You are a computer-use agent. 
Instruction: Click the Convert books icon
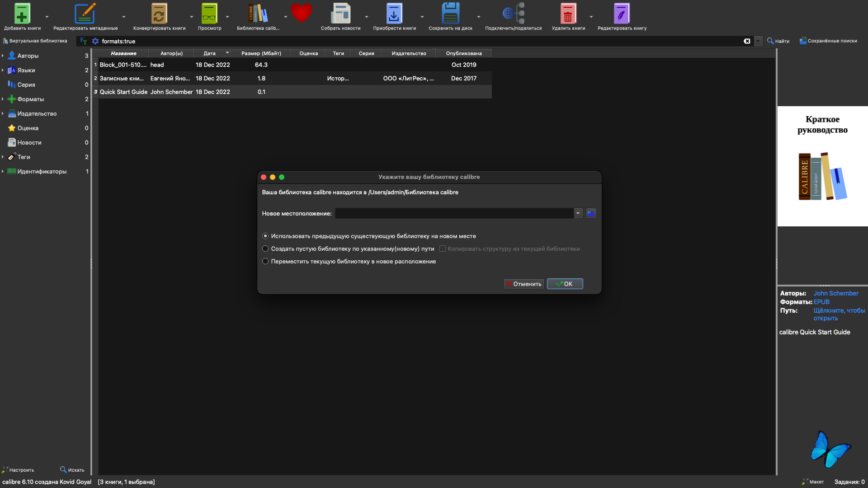159,14
